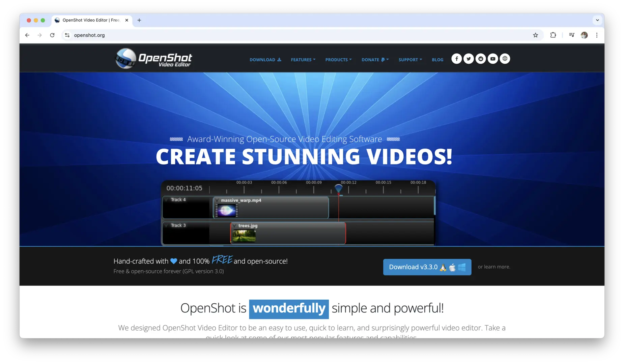
Task: Click the blue playhead marker on timeline
Action: coord(338,188)
